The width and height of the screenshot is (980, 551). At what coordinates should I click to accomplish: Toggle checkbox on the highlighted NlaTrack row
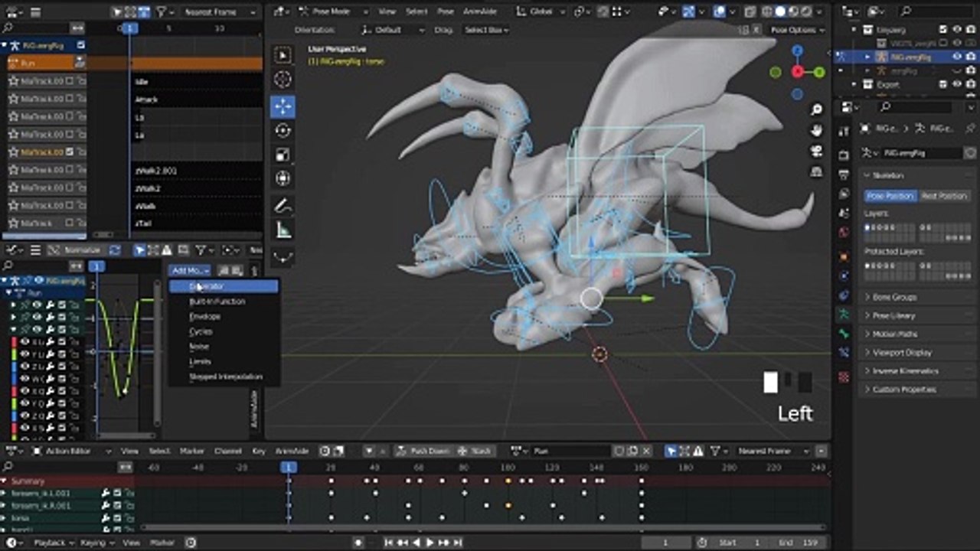pyautogui.click(x=70, y=152)
